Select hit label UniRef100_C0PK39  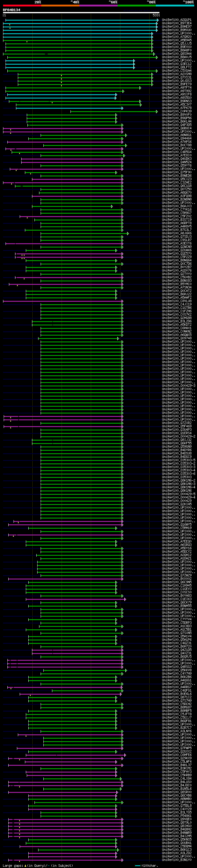click(x=177, y=111)
